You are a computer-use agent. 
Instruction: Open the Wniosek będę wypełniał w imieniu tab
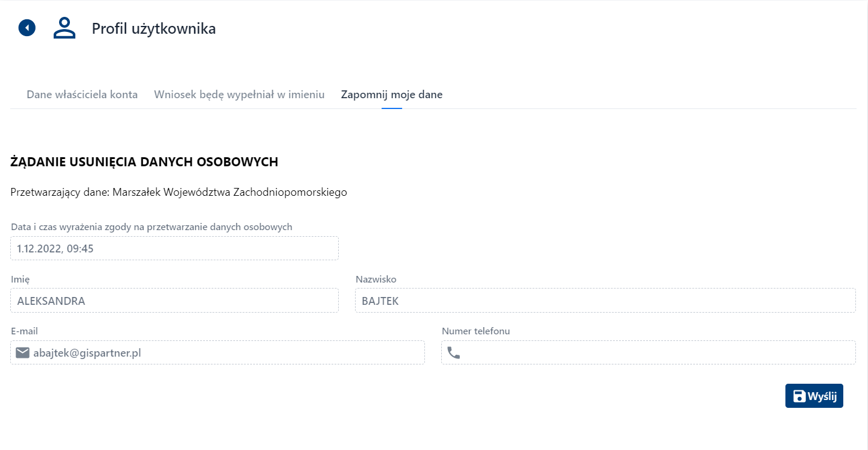tap(239, 95)
